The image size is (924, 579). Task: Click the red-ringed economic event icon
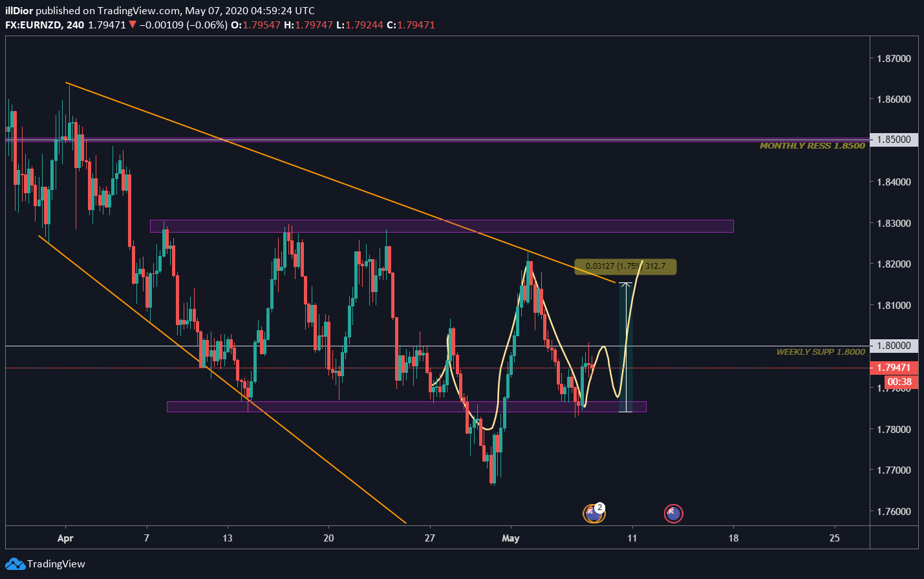(x=673, y=514)
